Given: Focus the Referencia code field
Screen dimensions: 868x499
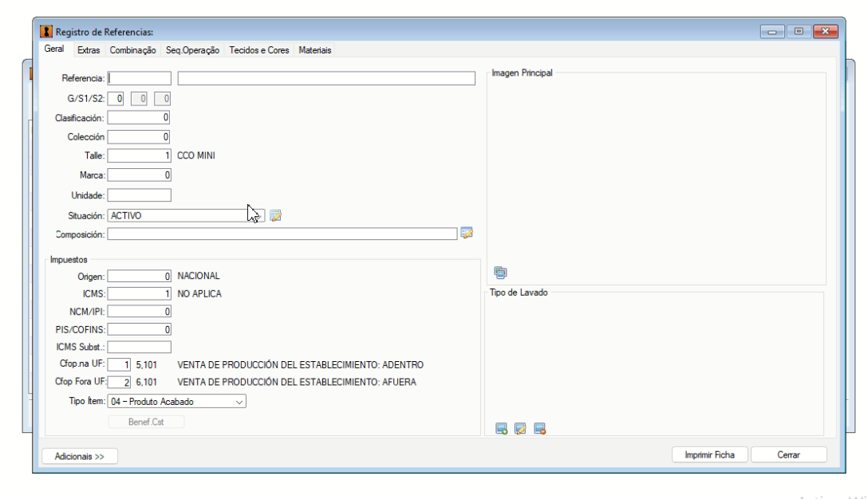Looking at the screenshot, I should coord(140,79).
